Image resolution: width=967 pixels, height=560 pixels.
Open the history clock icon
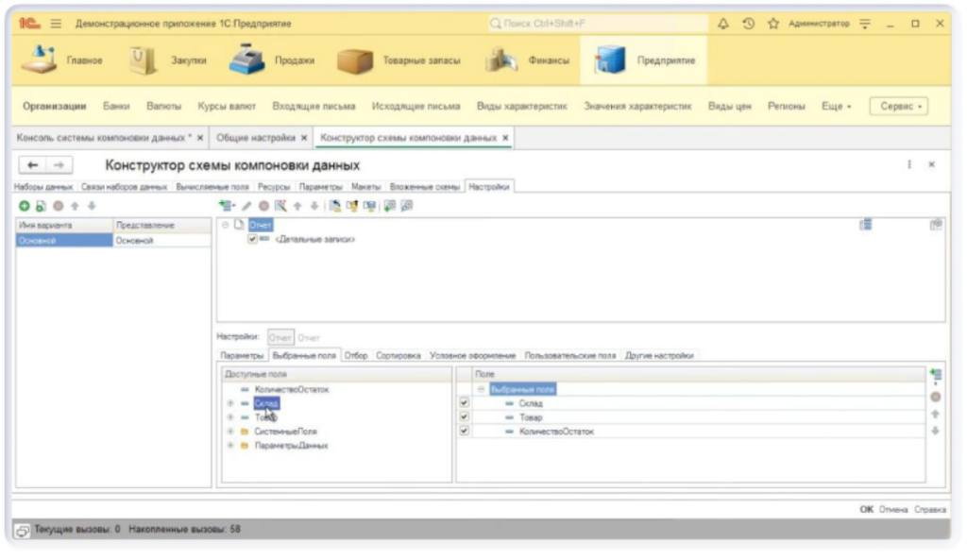(748, 24)
